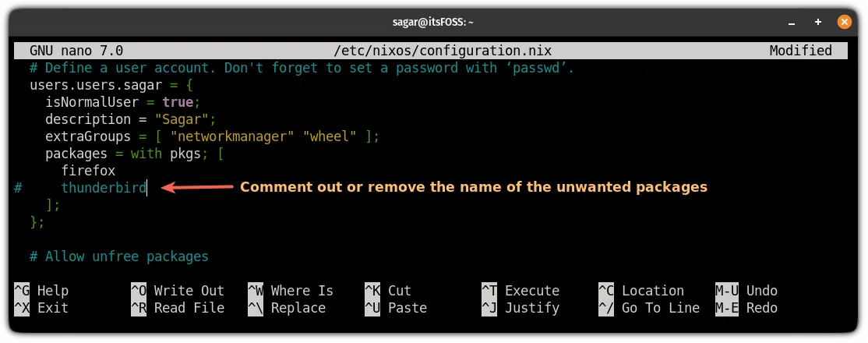This screenshot has height=343, width=868.
Task: Click the M-E Redo shortcut
Action: click(746, 308)
